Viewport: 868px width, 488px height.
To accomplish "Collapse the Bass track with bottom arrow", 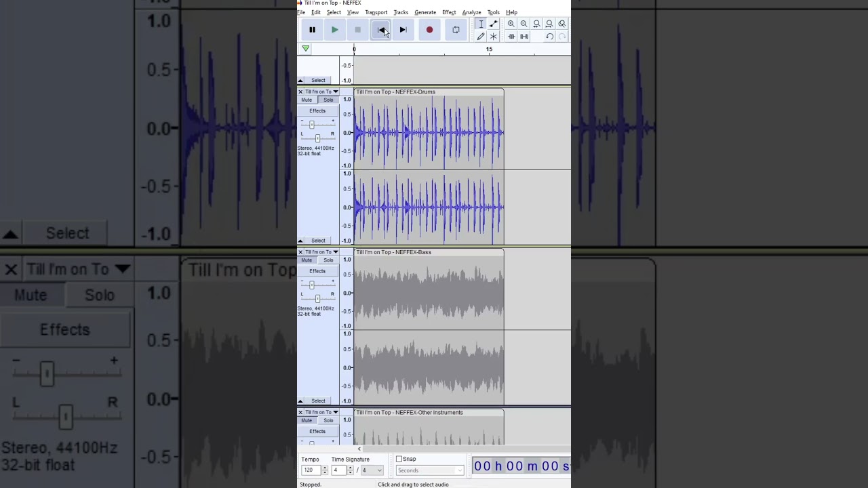I will point(300,401).
